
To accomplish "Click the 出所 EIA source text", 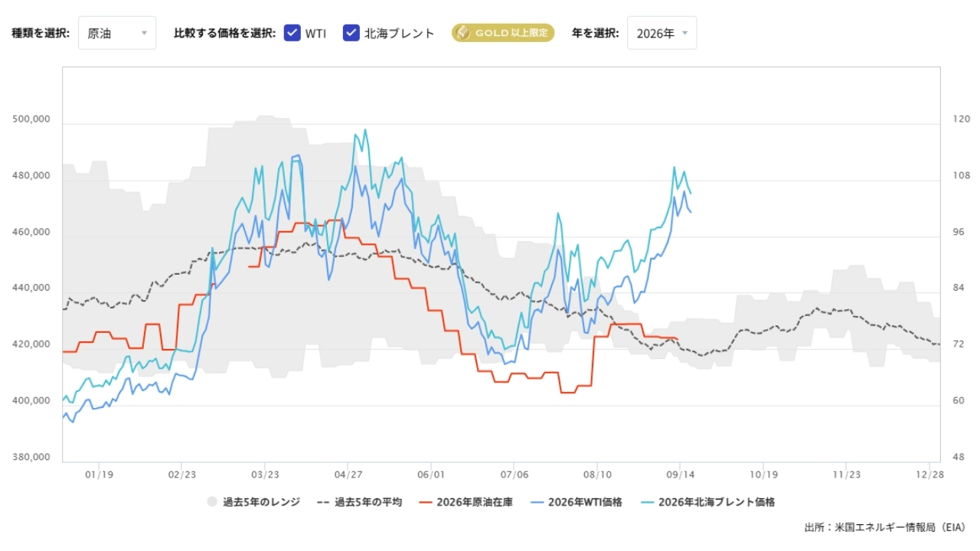I will (x=885, y=527).
